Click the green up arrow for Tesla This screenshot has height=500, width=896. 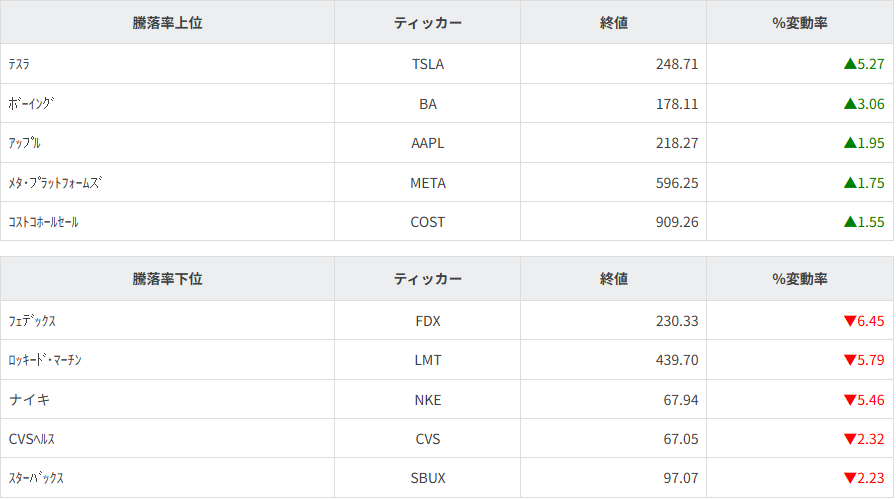(850, 64)
